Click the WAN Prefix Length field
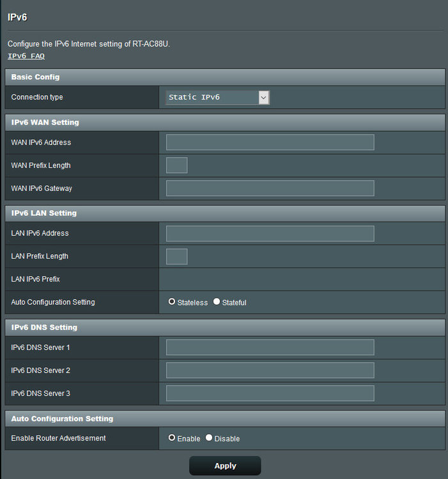Viewport: 448px width, 479px height. (176, 165)
